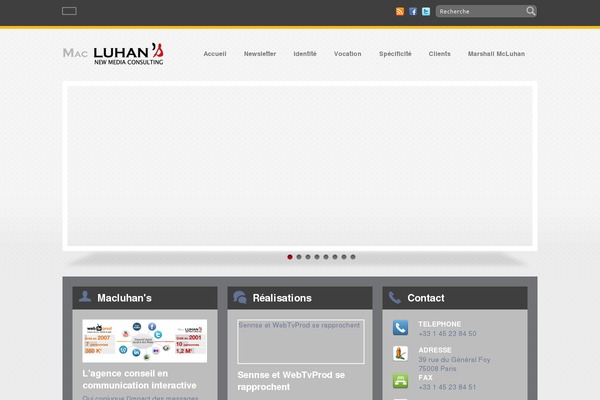
Task: Click fax number +33 1 45 23 84 51
Action: coord(447,387)
